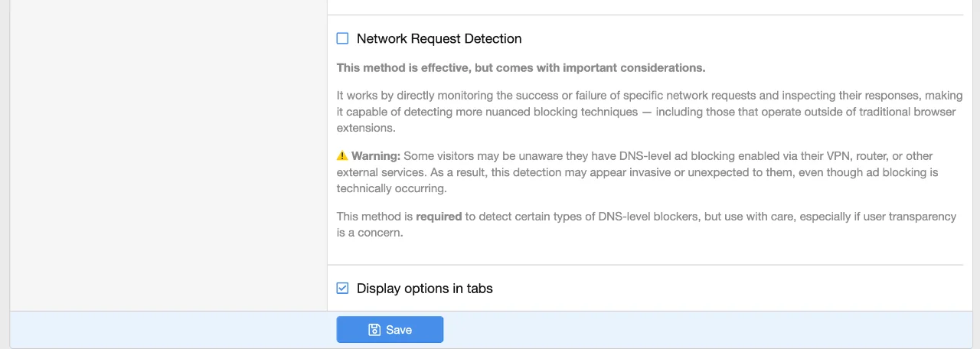Enable the Network Request Detection checkbox

click(342, 38)
